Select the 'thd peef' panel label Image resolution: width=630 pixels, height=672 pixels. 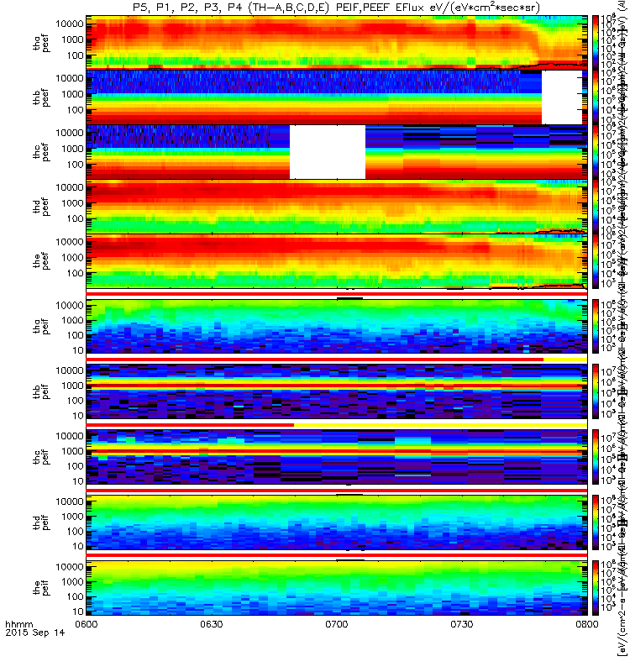(41, 207)
